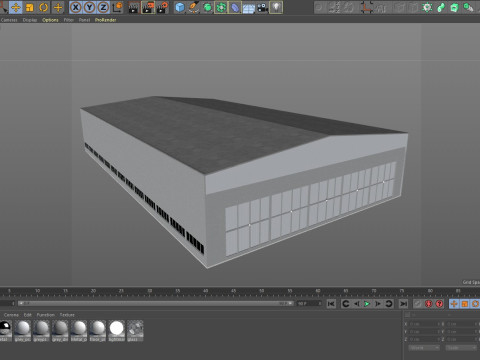The height and width of the screenshot is (360, 480).
Task: Add a Camera object
Action: click(x=263, y=7)
